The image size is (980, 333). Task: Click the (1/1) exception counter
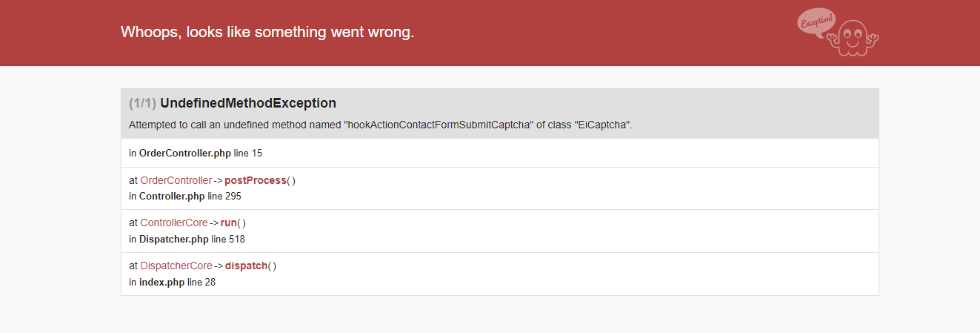pos(142,103)
